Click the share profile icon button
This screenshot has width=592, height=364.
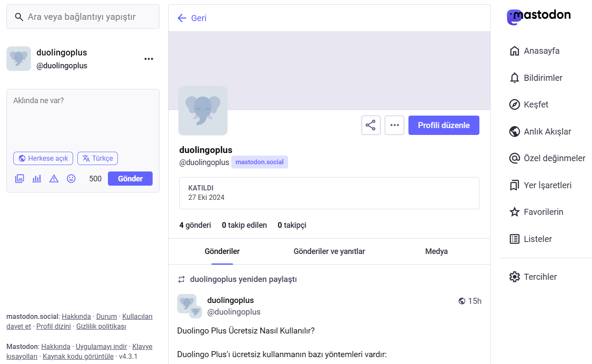pos(371,125)
